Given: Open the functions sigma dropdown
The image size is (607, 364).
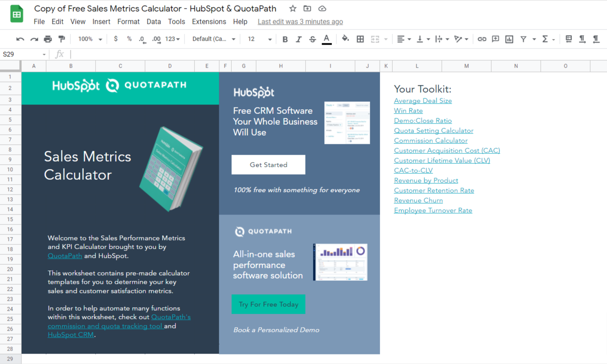Looking at the screenshot, I should click(548, 39).
